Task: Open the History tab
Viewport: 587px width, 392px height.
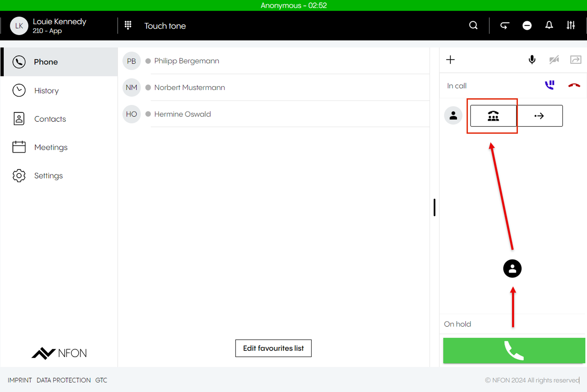Action: pyautogui.click(x=46, y=91)
